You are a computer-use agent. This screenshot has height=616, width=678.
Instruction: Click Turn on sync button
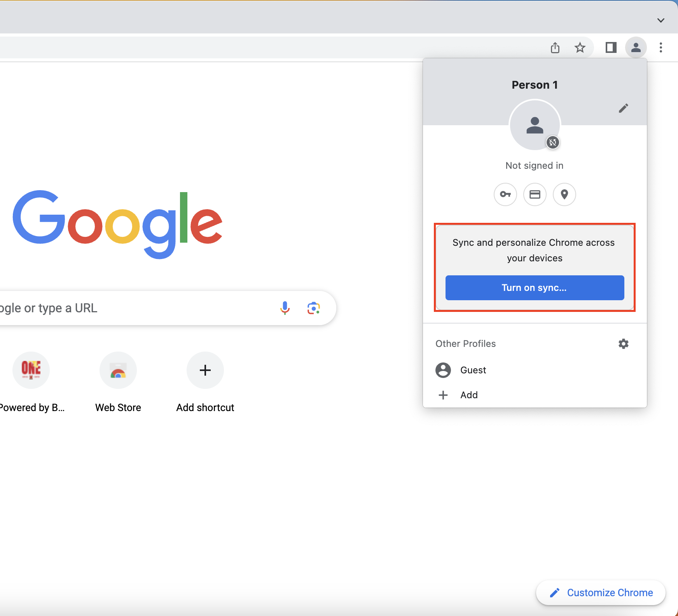[x=535, y=288]
